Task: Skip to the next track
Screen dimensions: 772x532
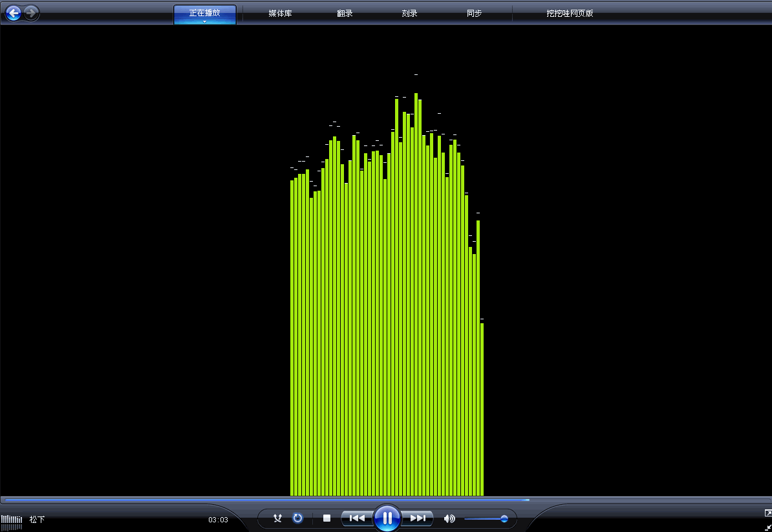Action: pyautogui.click(x=418, y=518)
